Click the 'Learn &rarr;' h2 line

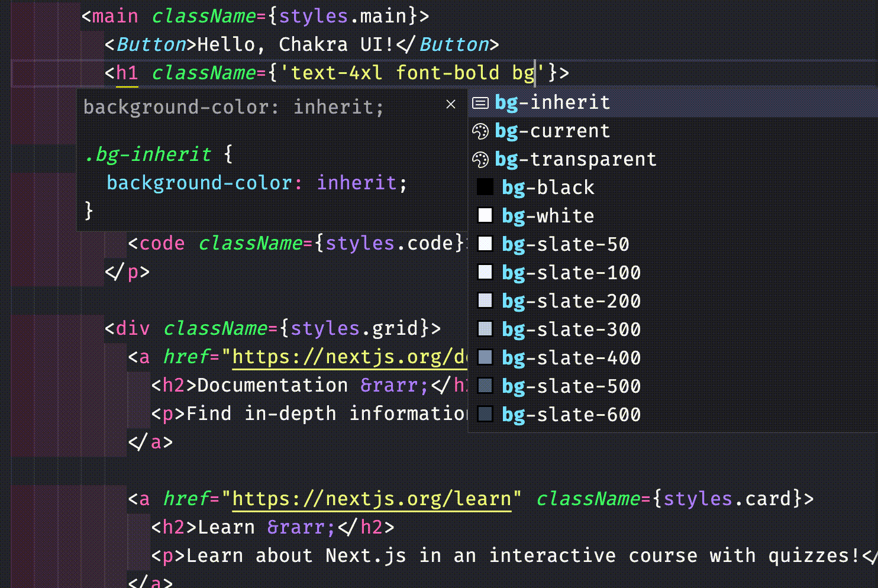pyautogui.click(x=273, y=527)
